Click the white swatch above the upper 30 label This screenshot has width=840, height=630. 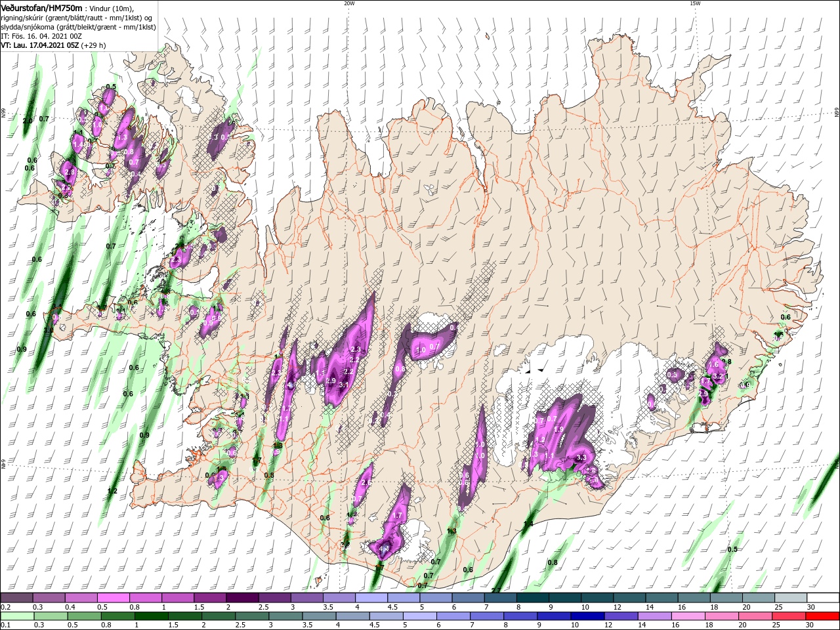(x=823, y=598)
